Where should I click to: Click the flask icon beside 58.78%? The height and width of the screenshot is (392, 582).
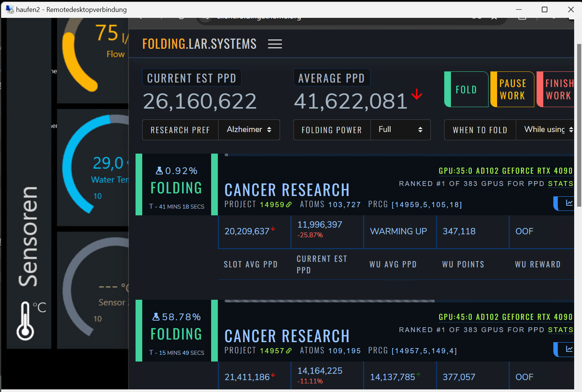point(156,317)
